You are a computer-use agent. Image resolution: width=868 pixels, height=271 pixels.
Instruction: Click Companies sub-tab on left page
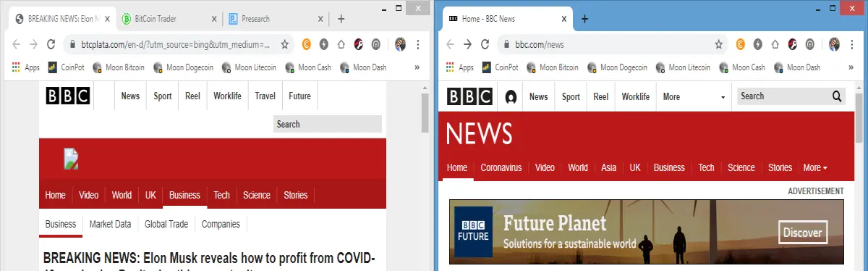[221, 224]
